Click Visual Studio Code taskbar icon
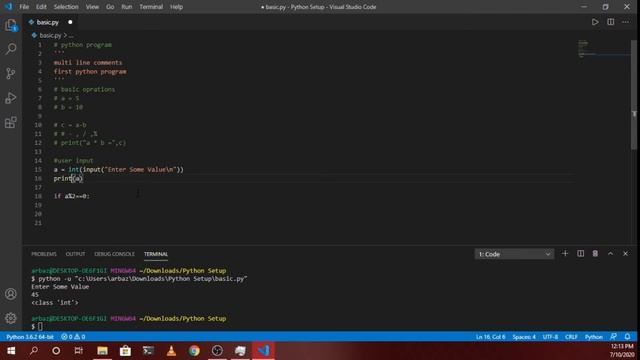 point(263,351)
